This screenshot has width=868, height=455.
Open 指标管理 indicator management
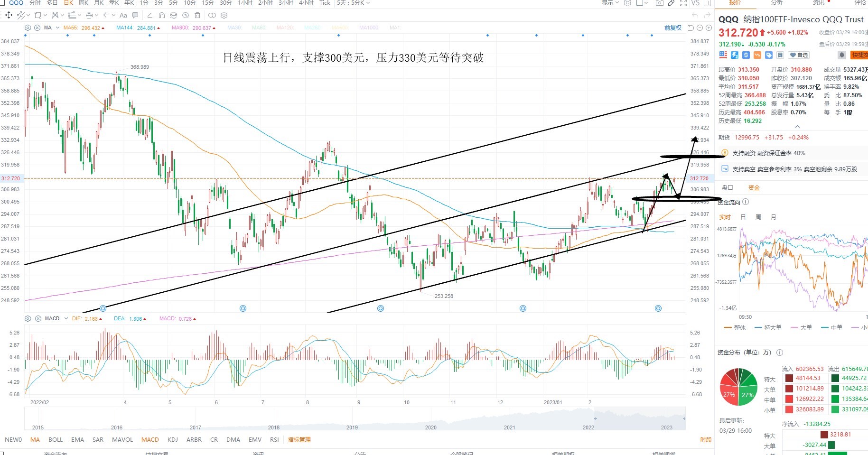[299, 439]
